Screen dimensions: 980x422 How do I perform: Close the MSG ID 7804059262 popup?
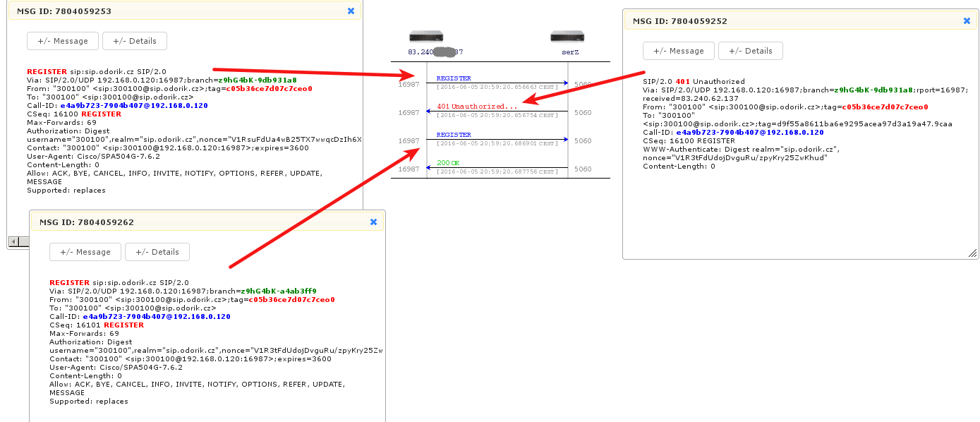[373, 222]
